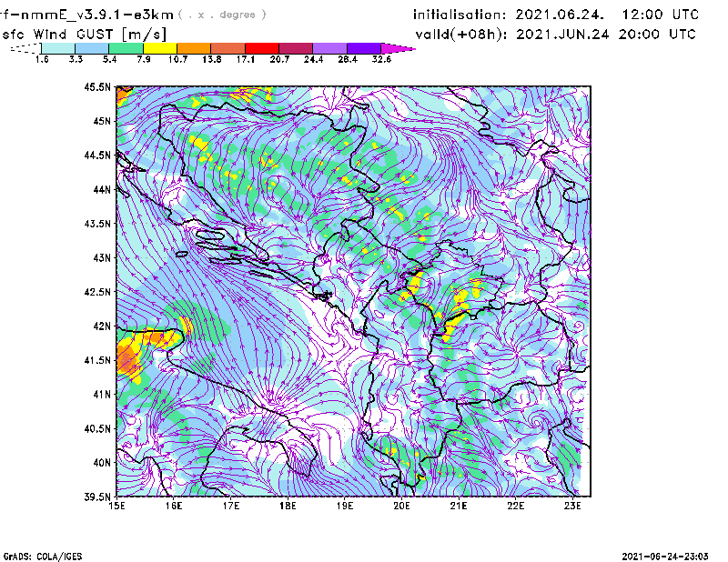Viewport: 728px width, 562px height.
Task: Click the '43.5N' latitude label
Action: pyautogui.click(x=97, y=223)
